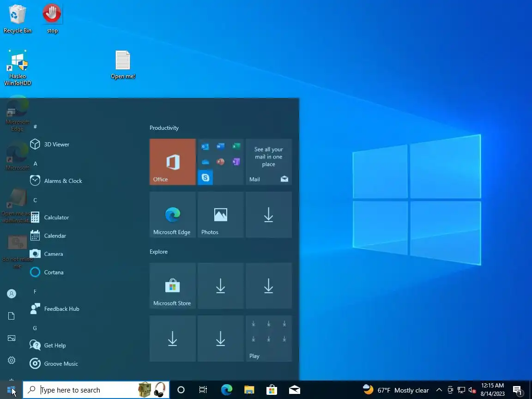This screenshot has height=399, width=532.
Task: Open OneNote icon in Office apps tile
Action: (x=236, y=162)
